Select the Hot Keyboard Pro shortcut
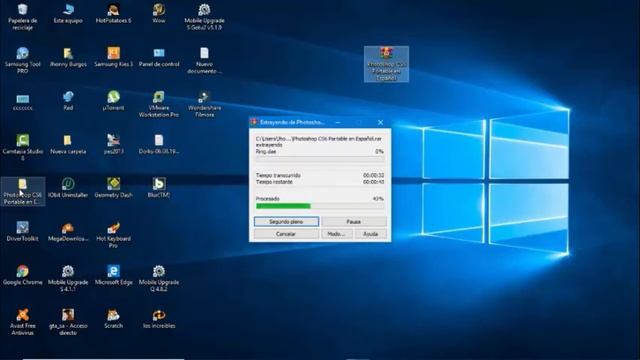The height and width of the screenshot is (360, 640). [x=113, y=235]
